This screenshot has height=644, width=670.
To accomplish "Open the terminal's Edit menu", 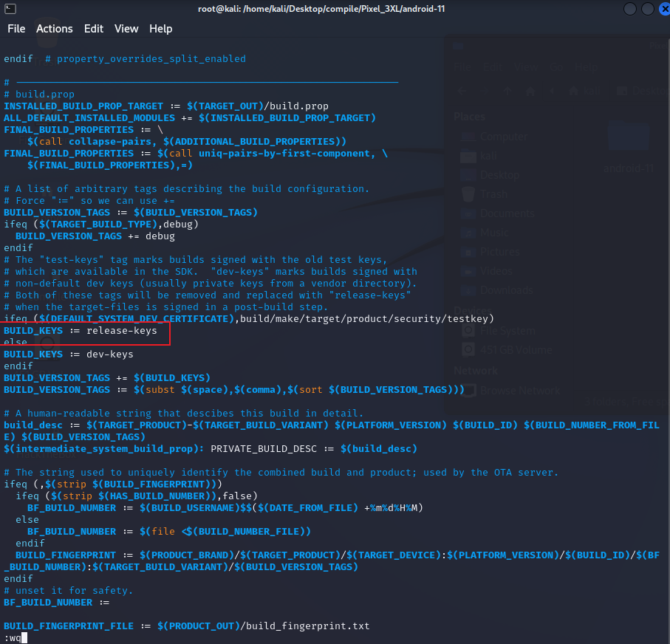I will (x=94, y=29).
